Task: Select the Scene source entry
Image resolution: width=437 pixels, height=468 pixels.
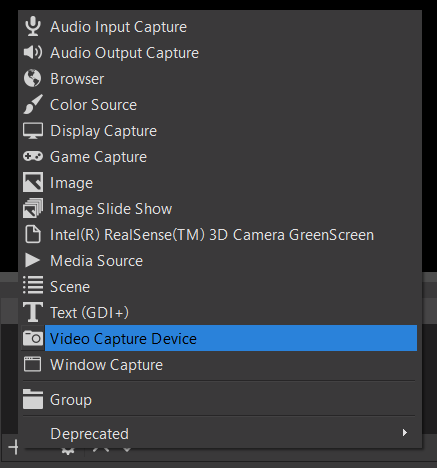Action: click(220, 286)
